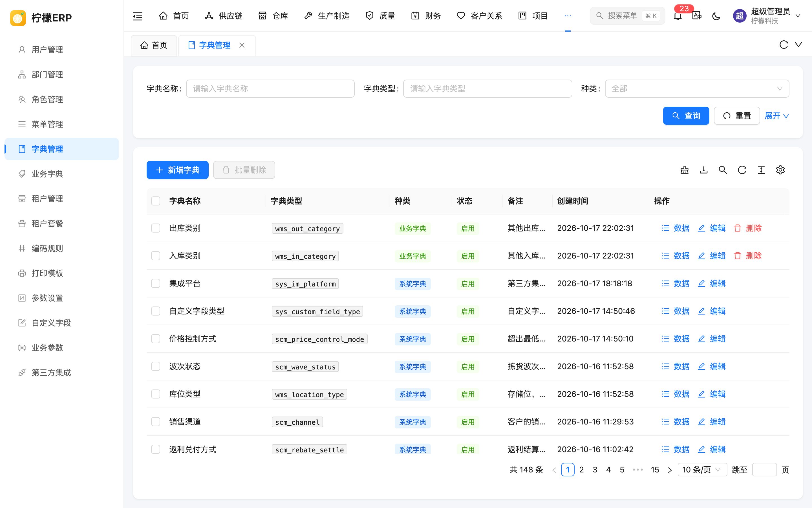The image size is (812, 508).
Task: Open the 10 条/页 page size dropdown
Action: point(702,470)
